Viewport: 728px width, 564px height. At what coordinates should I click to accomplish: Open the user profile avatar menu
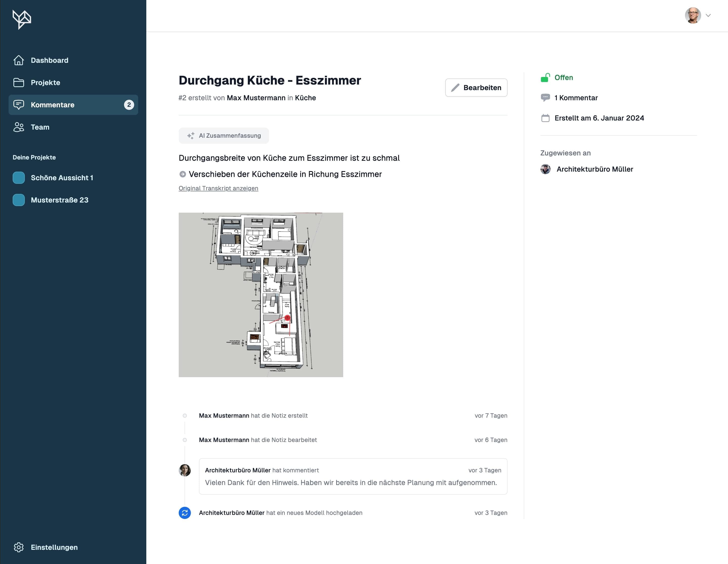point(693,15)
